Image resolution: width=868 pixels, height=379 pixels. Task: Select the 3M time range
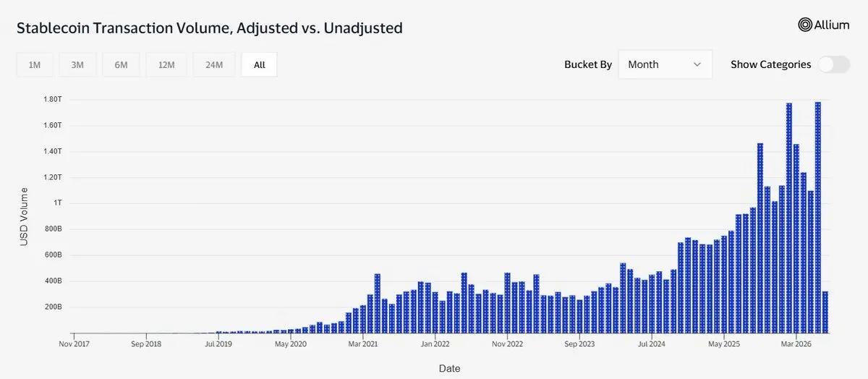pos(77,64)
